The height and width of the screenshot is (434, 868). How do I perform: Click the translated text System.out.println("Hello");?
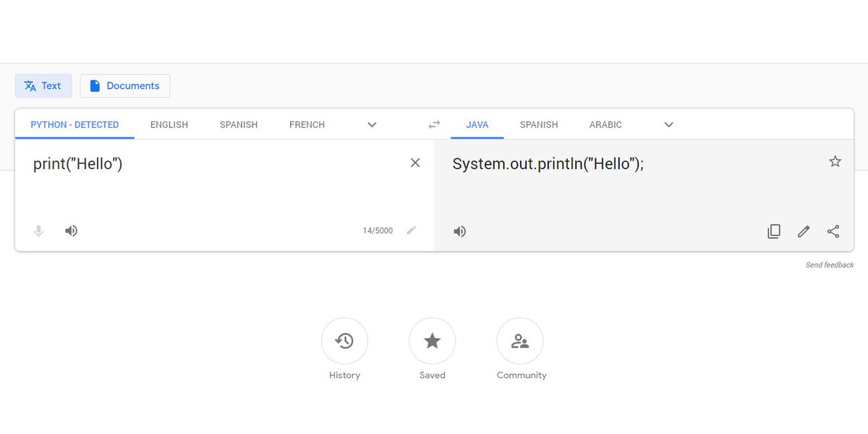pos(548,163)
